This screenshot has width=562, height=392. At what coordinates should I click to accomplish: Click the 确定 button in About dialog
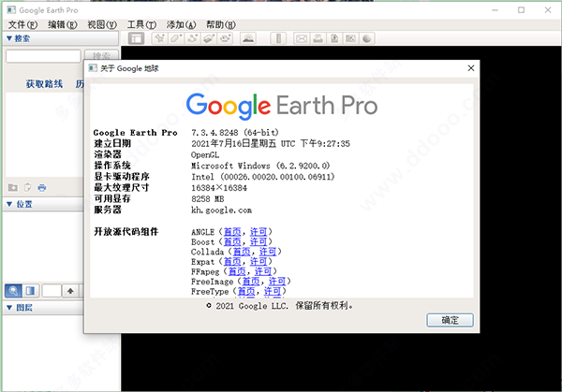tap(450, 320)
